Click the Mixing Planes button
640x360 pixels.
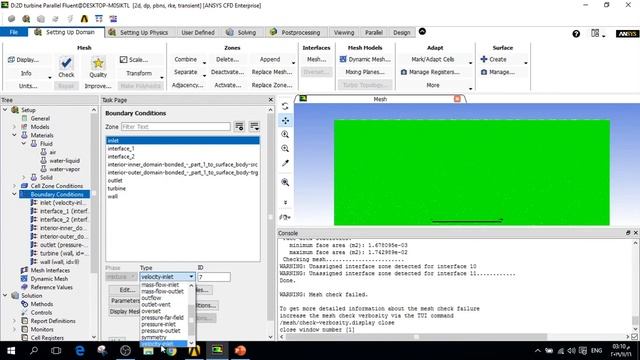(364, 72)
